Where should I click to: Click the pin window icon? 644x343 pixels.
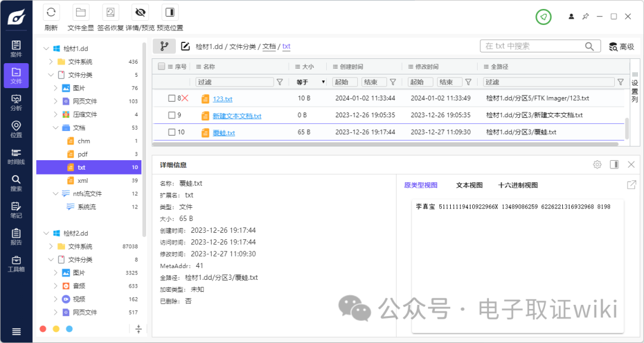click(586, 17)
